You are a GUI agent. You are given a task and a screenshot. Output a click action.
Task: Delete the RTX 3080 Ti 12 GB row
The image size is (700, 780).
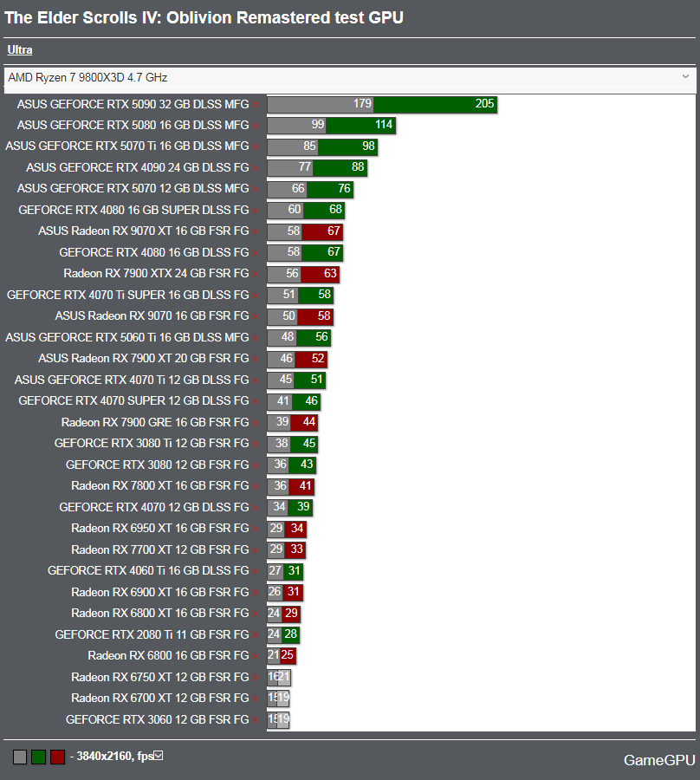256,445
